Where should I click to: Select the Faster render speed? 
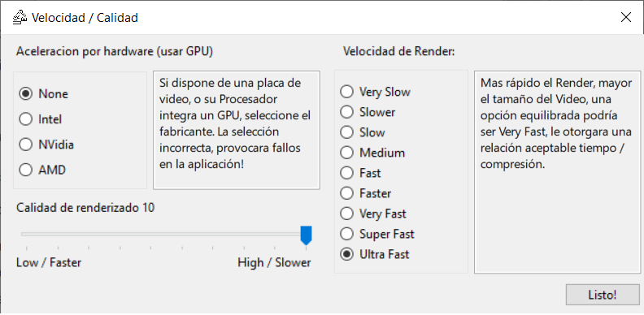[366, 193]
